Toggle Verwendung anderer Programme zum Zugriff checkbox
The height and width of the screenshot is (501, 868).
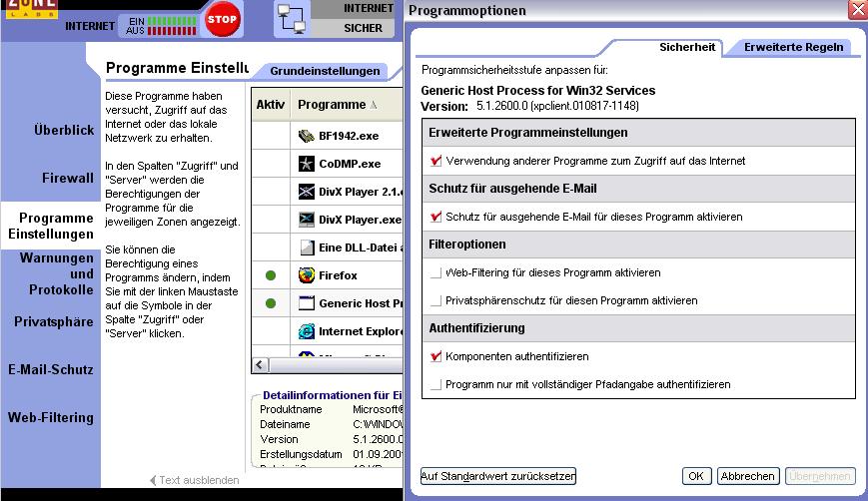coord(436,161)
